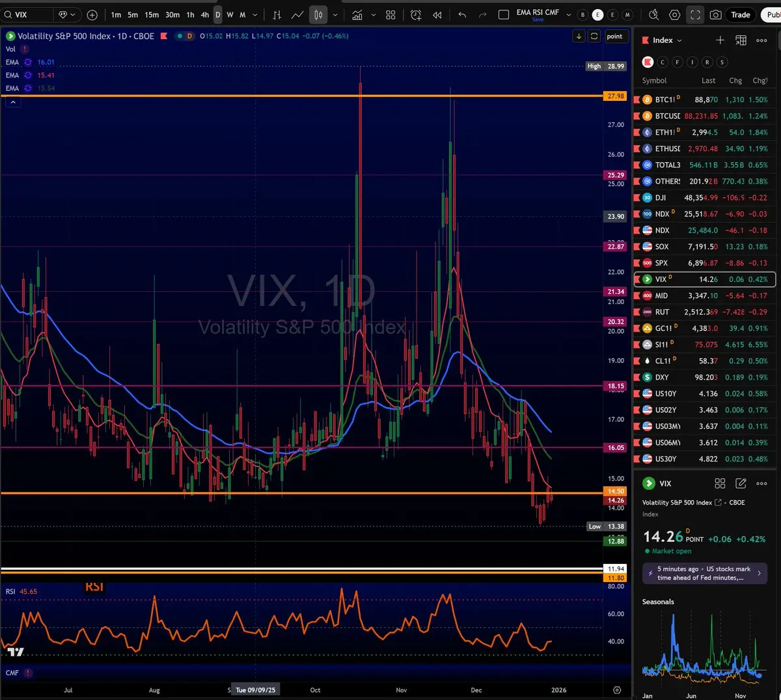Image resolution: width=781 pixels, height=700 pixels.
Task: Sort watchlist by Symbol column header
Action: point(654,81)
